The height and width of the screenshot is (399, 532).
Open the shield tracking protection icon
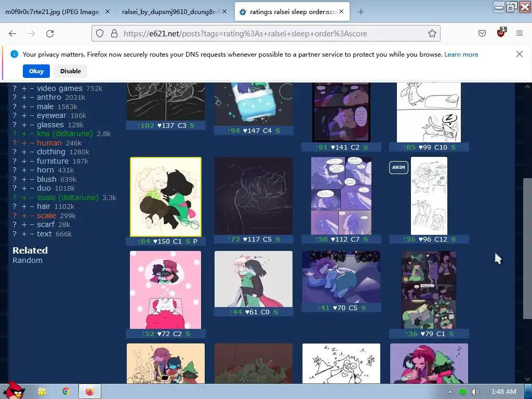[100, 33]
